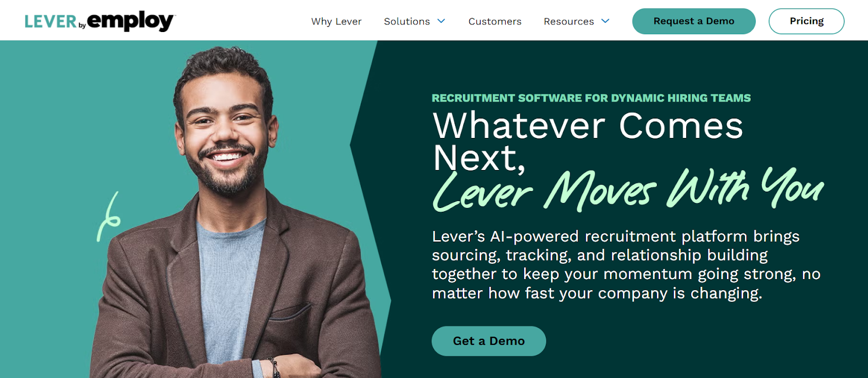The width and height of the screenshot is (868, 378).
Task: Open the Solutions menu label
Action: (x=407, y=21)
